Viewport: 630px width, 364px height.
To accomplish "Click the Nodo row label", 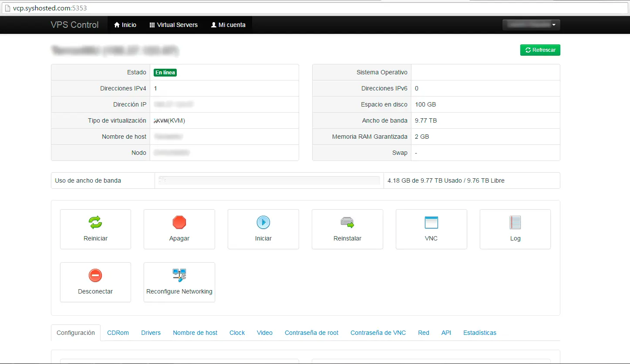I will 138,153.
